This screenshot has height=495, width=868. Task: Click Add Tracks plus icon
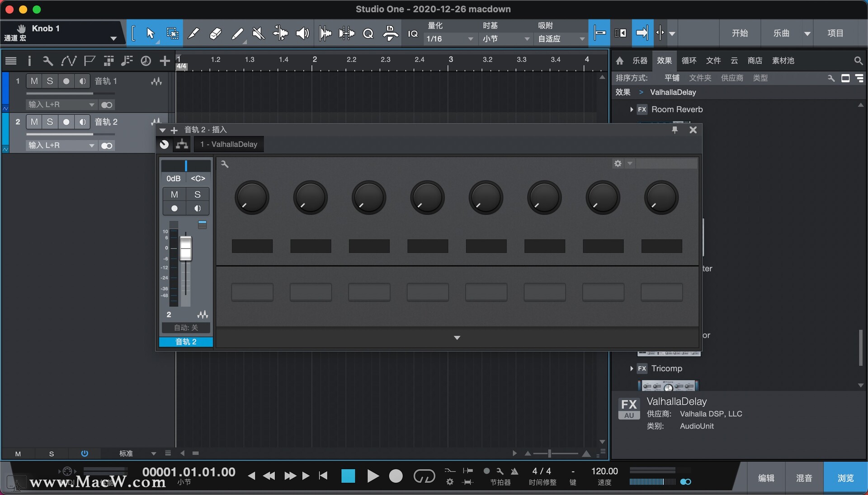tap(165, 61)
